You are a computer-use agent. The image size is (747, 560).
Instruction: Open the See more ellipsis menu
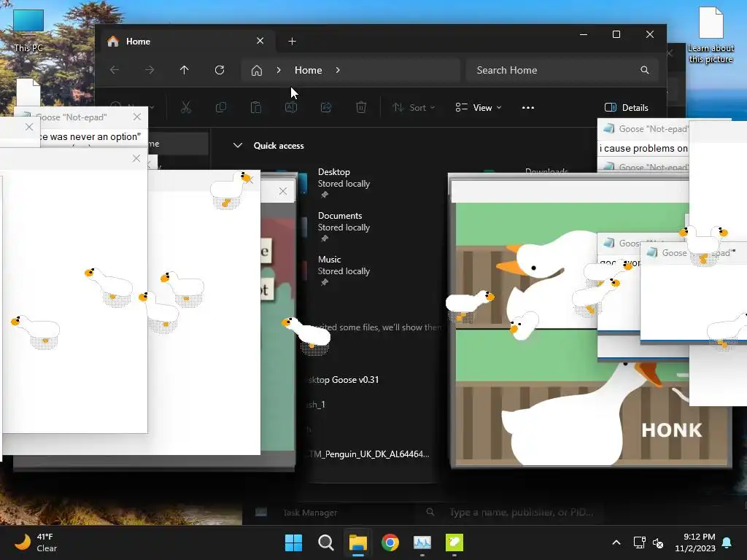(x=528, y=108)
